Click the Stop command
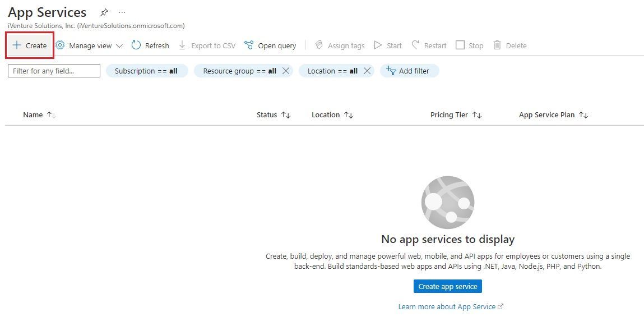The image size is (644, 321). coord(470,45)
